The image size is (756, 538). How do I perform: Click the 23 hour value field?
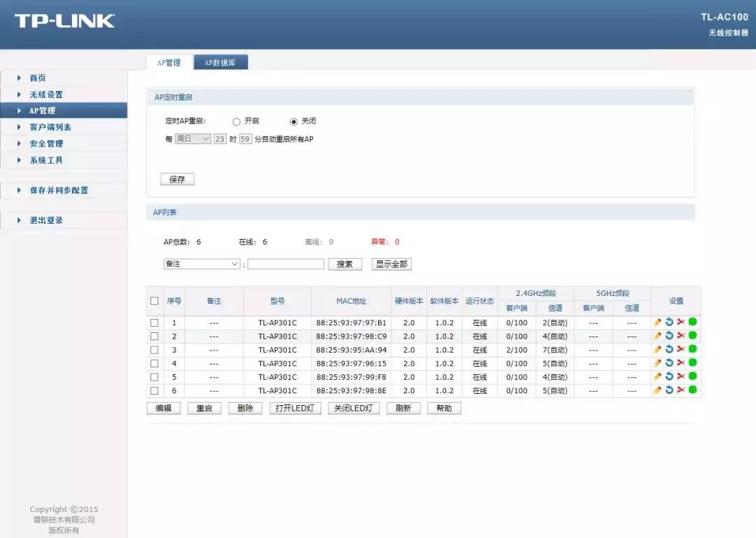tap(219, 139)
